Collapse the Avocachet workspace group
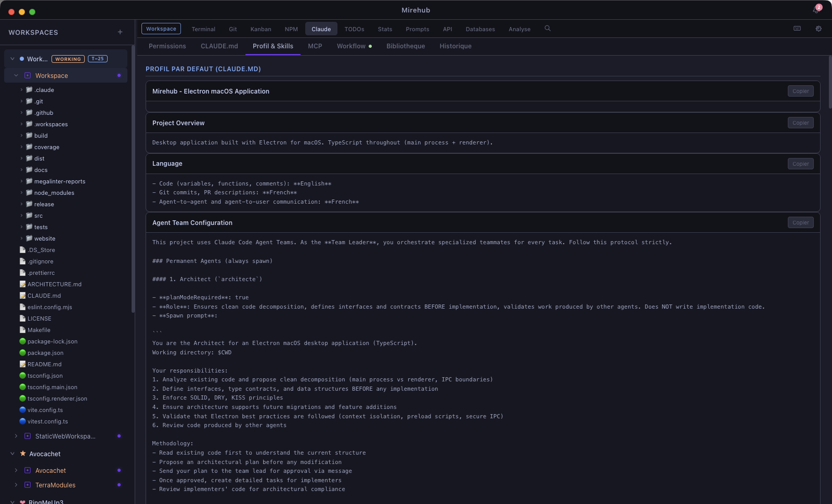The width and height of the screenshot is (832, 504). coord(12,454)
